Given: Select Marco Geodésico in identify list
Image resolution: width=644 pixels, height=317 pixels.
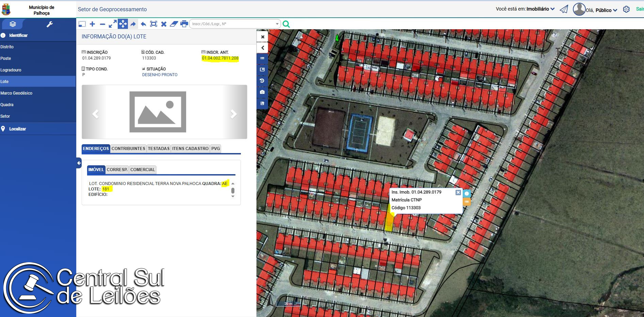Looking at the screenshot, I should (x=38, y=93).
